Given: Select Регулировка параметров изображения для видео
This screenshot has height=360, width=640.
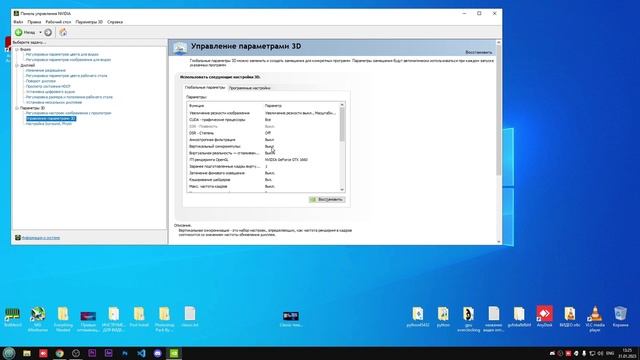Looking at the screenshot, I should coord(68,60).
